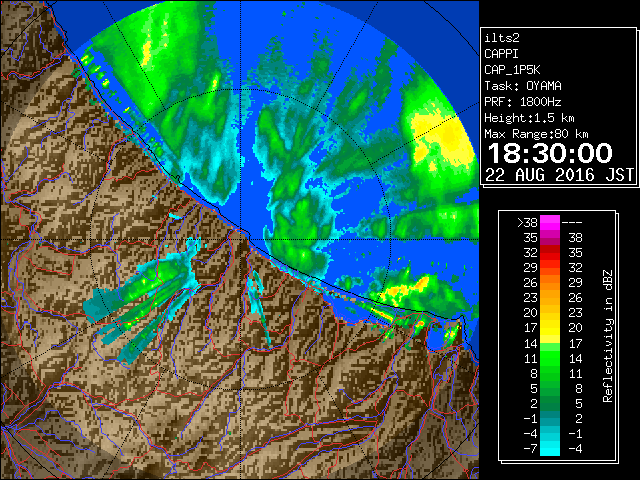Click the 'ilts2' product label
This screenshot has width=640, height=480.
pyautogui.click(x=502, y=38)
